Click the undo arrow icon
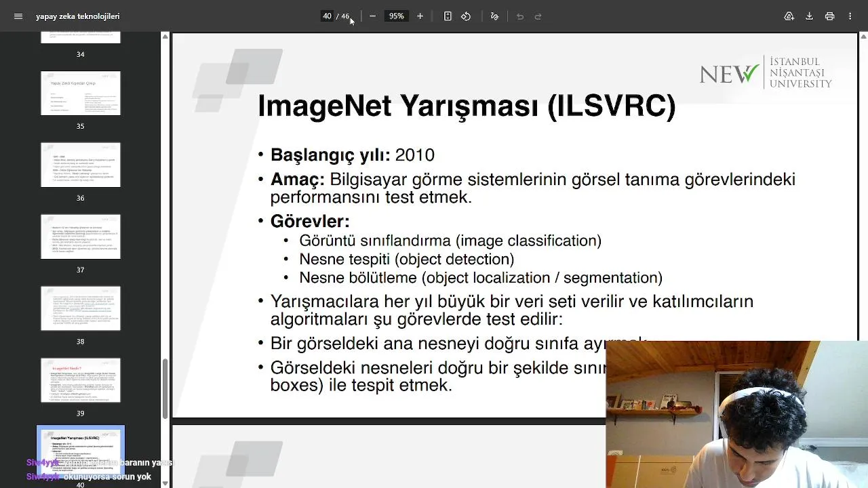This screenshot has width=868, height=488. (x=520, y=16)
